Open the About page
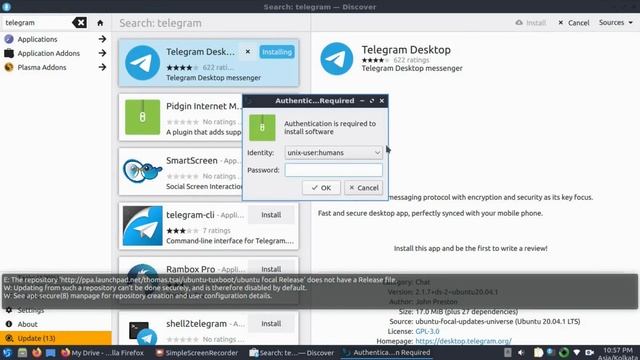Viewport: 640px width, 360px height. pyautogui.click(x=27, y=324)
